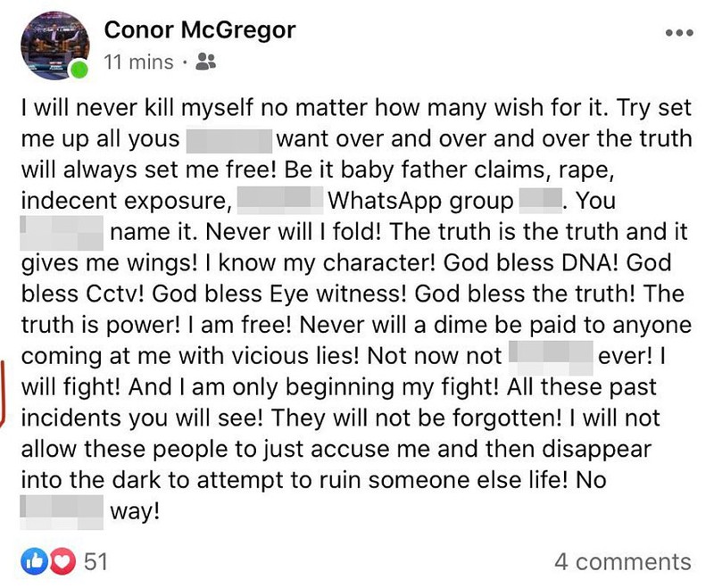Open Conor McGregor's profile picture
The width and height of the screenshot is (714, 588).
(54, 46)
